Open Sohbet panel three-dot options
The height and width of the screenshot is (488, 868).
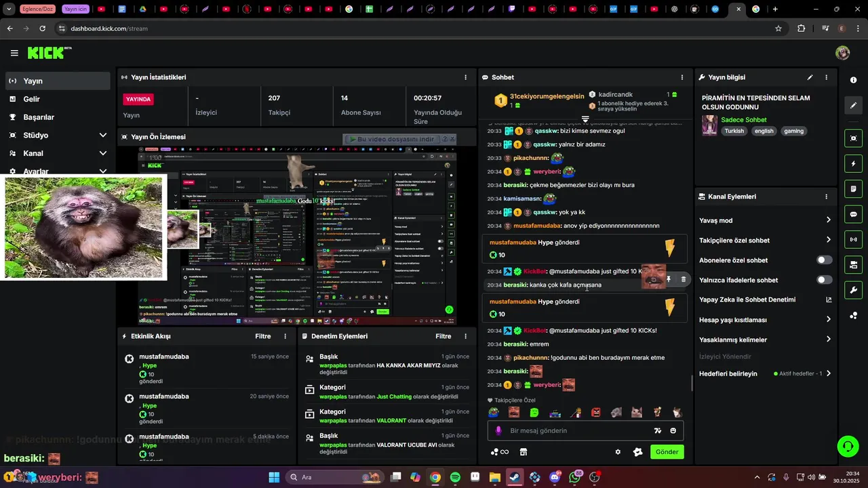point(682,77)
